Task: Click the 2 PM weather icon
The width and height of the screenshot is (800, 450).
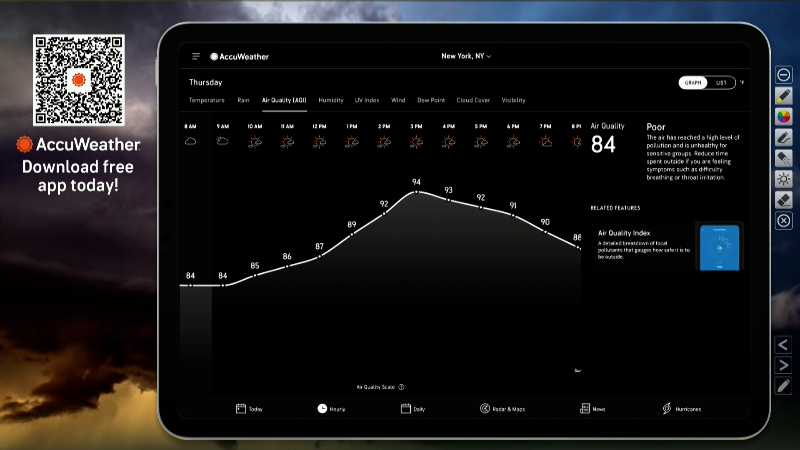Action: [x=384, y=142]
